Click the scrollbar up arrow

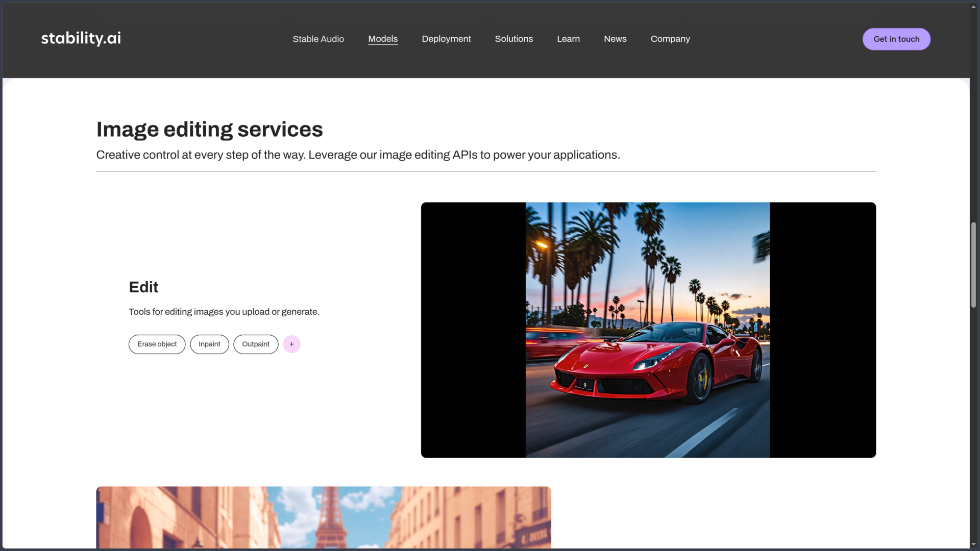pyautogui.click(x=974, y=7)
